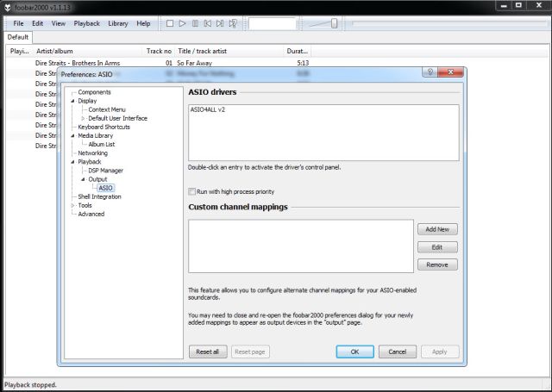Select the ASIO4ALL v2 driver entry
Screen dimensions: 552x392
click(x=208, y=109)
